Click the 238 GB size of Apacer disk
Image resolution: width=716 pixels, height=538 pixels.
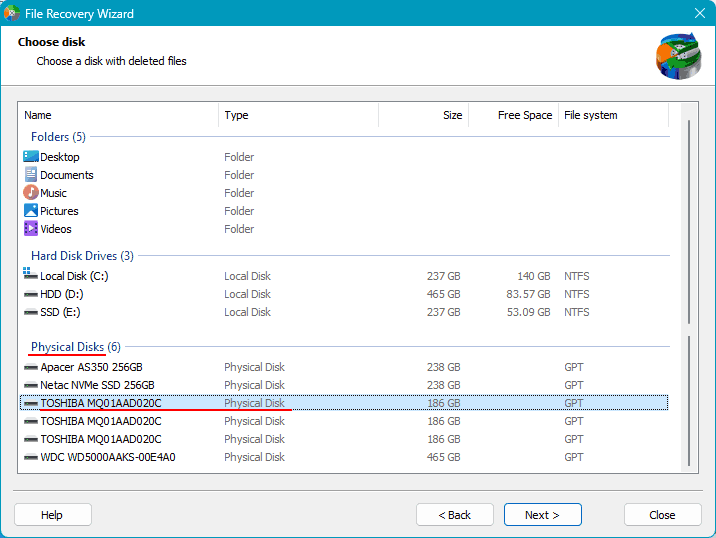click(443, 367)
